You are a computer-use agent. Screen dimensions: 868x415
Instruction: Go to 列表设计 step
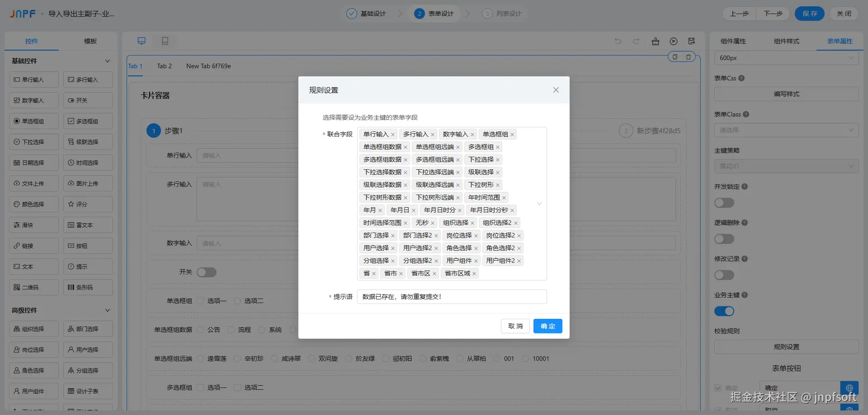pos(502,14)
